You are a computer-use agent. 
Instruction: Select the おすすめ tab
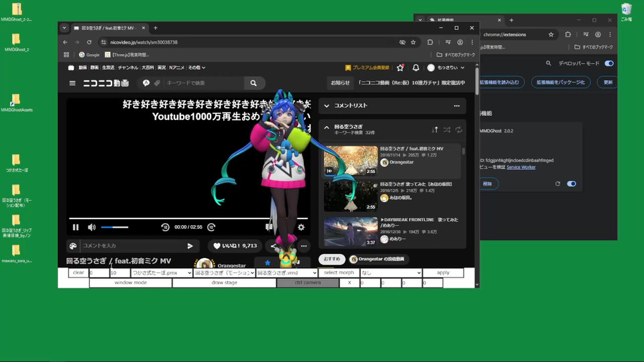point(332,259)
